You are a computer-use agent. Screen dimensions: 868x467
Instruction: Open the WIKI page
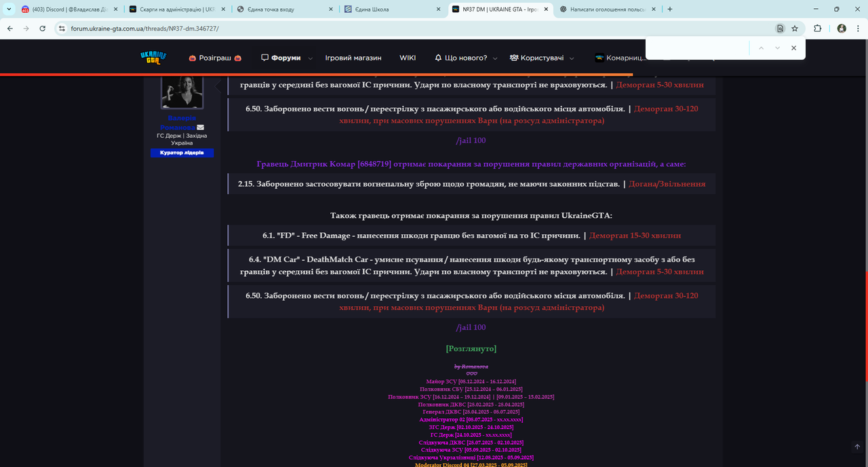coord(408,58)
